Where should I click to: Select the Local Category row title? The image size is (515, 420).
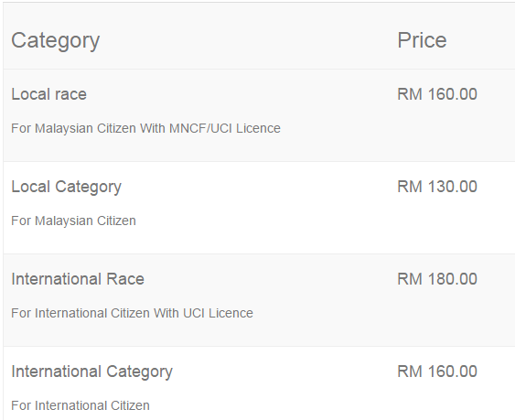pos(67,188)
